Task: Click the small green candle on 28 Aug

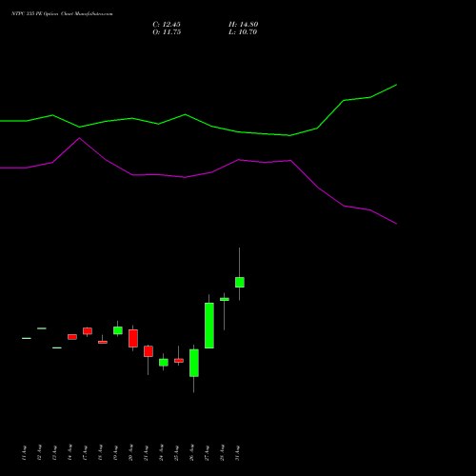Action: [225, 299]
